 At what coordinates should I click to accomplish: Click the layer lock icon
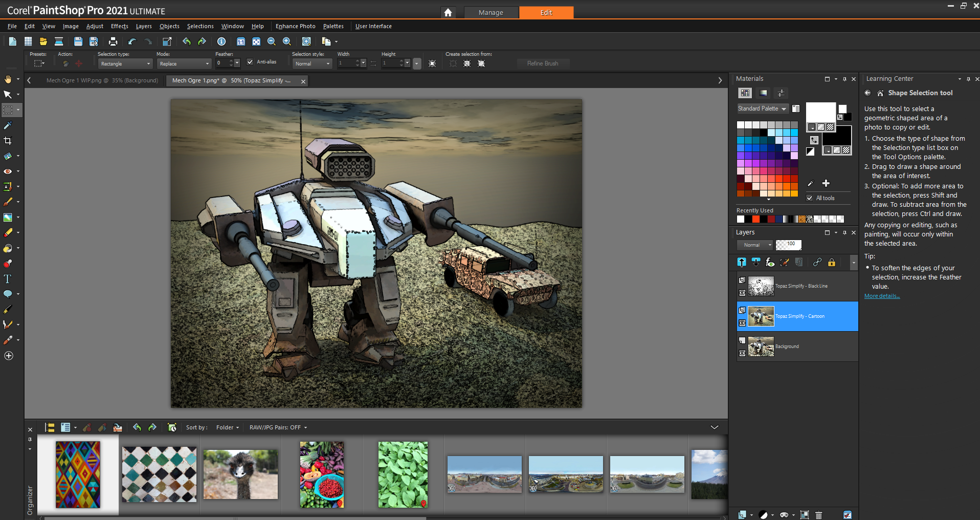[x=832, y=263]
